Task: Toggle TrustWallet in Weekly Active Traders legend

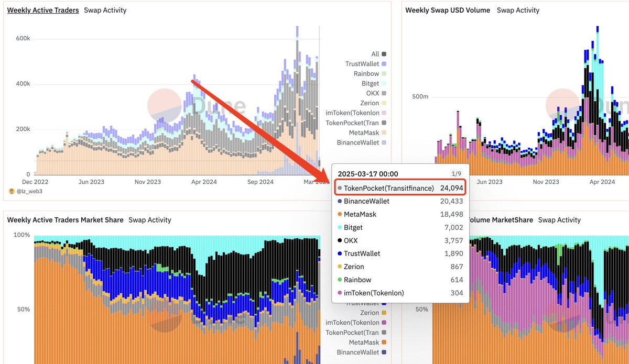Action: pyautogui.click(x=366, y=64)
